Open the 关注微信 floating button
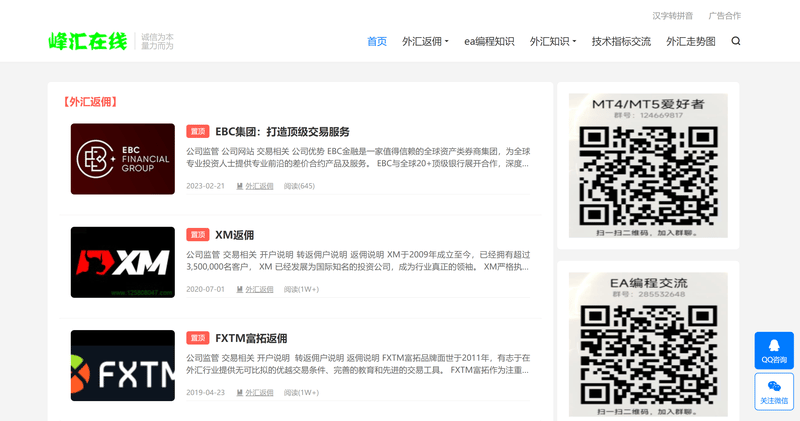 [774, 391]
